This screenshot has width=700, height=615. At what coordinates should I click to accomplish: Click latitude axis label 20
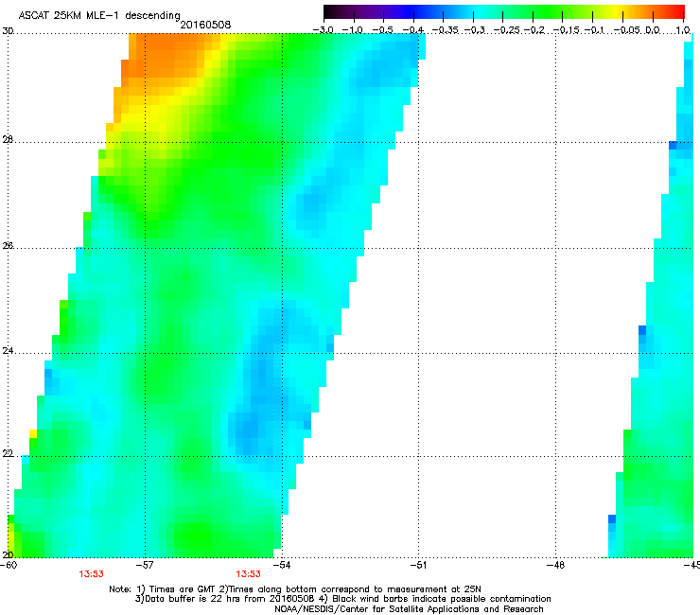(x=8, y=554)
